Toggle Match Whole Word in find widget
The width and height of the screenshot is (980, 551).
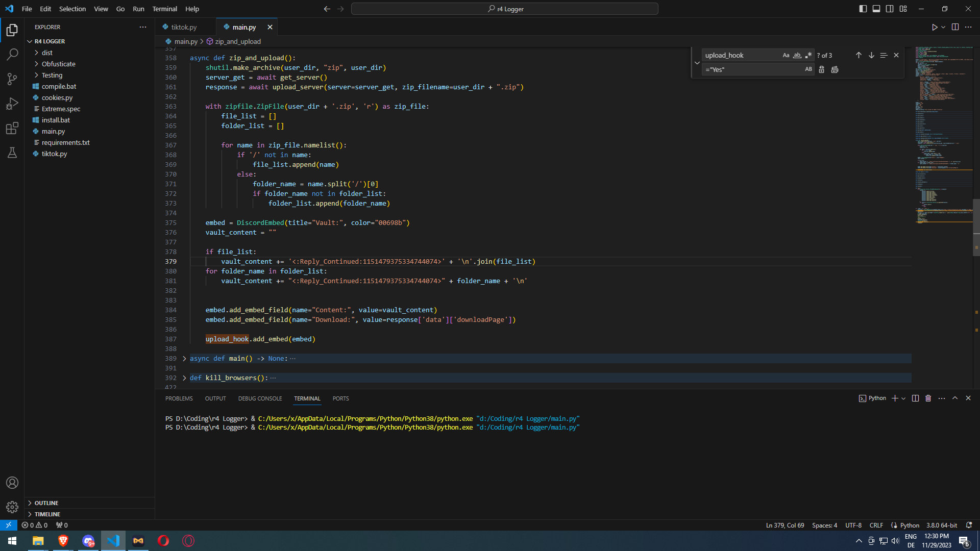click(x=797, y=55)
